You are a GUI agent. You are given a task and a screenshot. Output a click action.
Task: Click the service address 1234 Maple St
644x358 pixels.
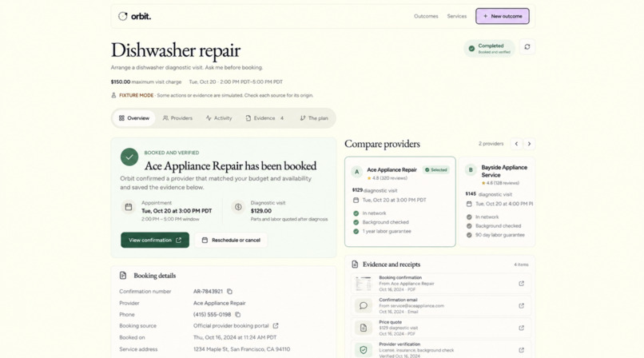[241, 349]
